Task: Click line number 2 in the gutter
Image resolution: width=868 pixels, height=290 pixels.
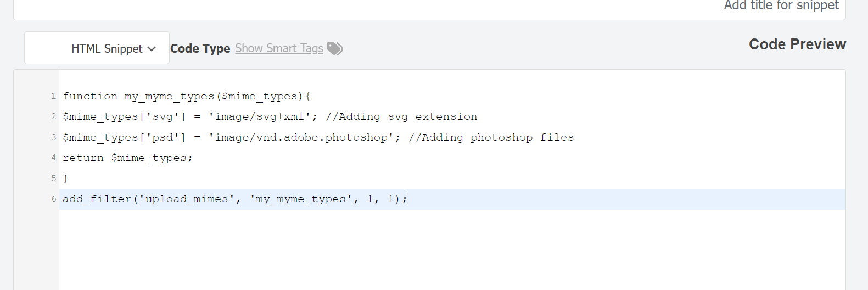Action: pos(53,116)
